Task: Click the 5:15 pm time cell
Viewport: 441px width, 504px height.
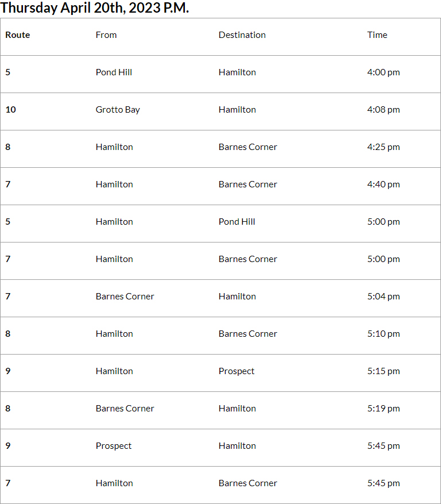Action: (384, 371)
